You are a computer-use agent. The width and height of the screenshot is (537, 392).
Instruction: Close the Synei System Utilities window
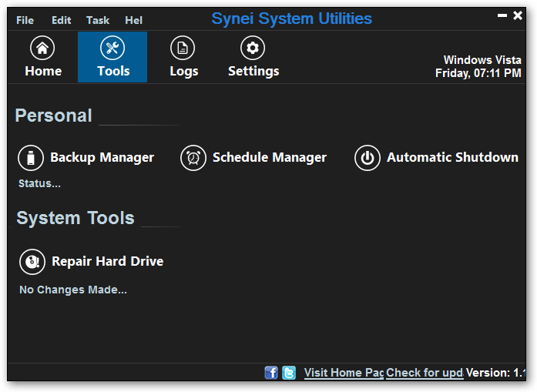click(518, 15)
